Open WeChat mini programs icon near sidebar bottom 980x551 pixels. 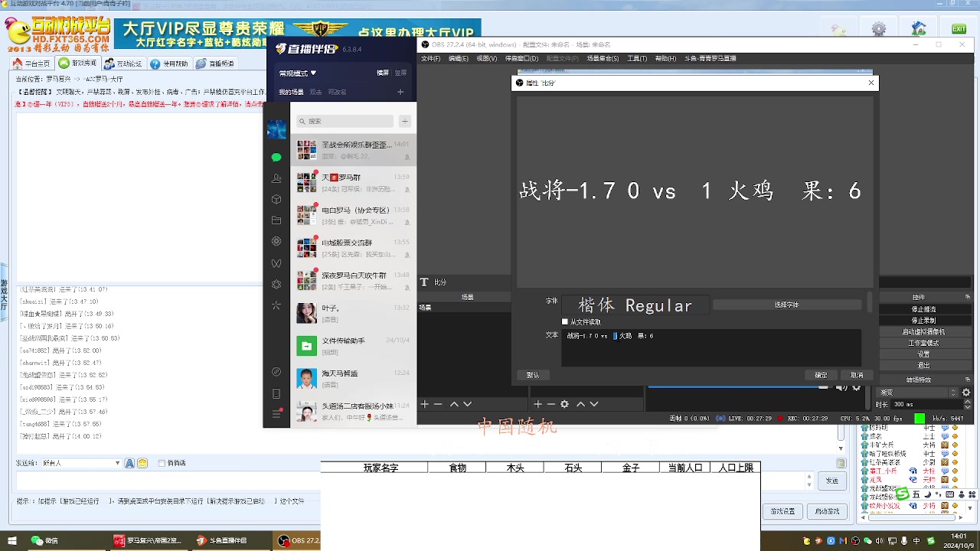[x=276, y=372]
